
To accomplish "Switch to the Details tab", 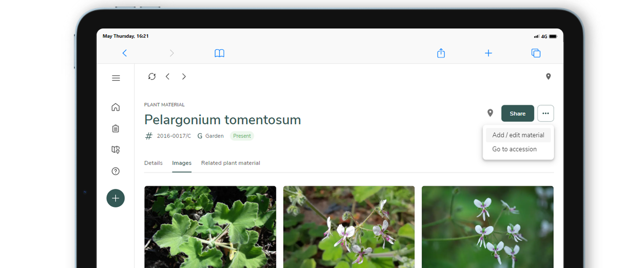I will [153, 163].
